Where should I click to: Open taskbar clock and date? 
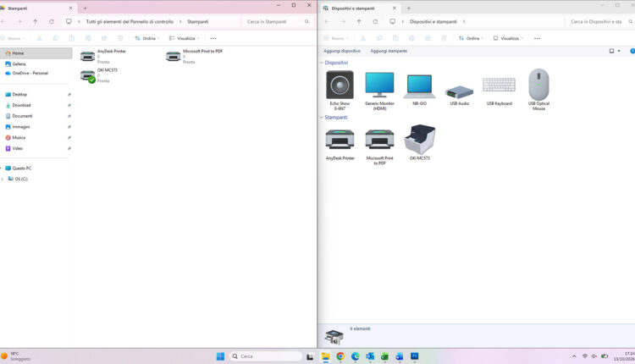(624, 356)
